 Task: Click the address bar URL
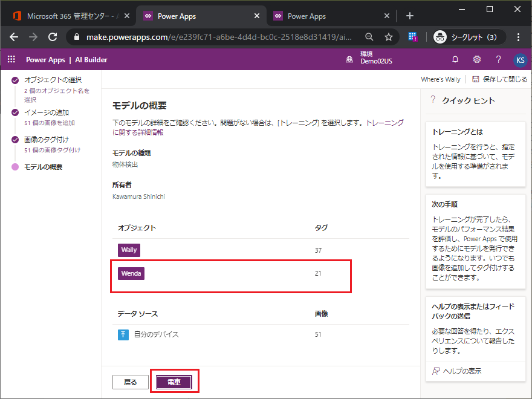click(219, 37)
